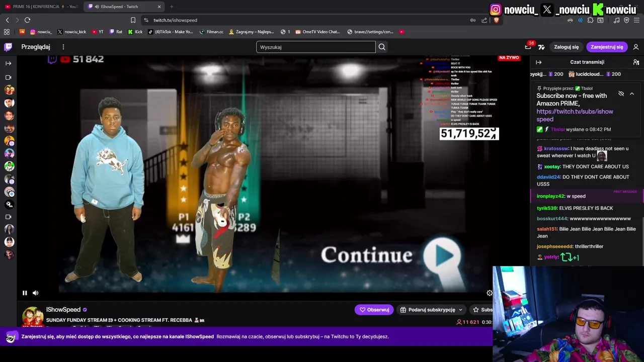Click ironplayz42 username in chat
Viewport: 644px width, 362px height.
[x=550, y=196]
